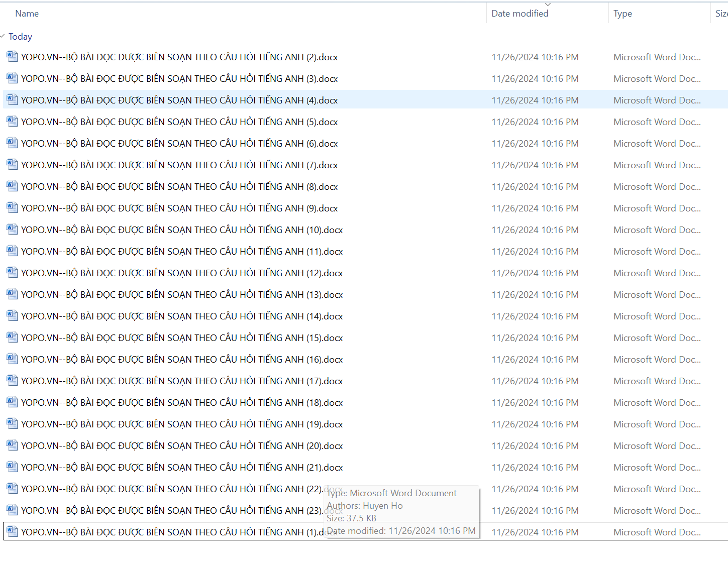Select file name ending (10).docx
This screenshot has width=728, height=563.
182,230
